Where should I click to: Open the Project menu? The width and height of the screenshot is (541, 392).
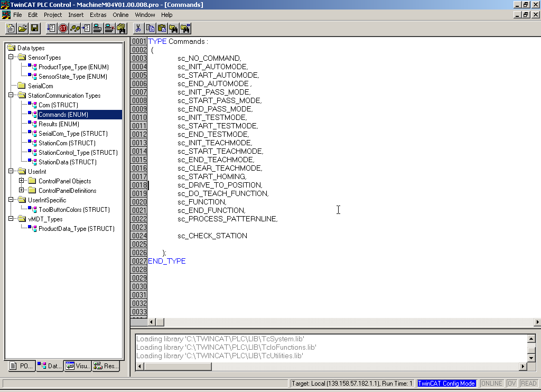pyautogui.click(x=53, y=15)
